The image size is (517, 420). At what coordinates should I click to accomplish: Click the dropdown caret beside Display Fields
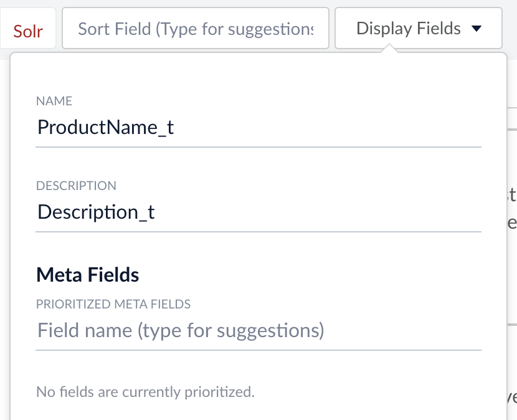(477, 29)
